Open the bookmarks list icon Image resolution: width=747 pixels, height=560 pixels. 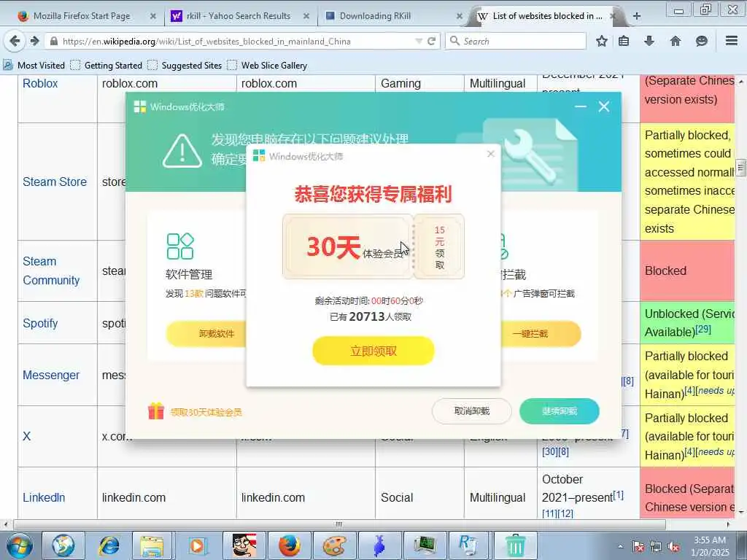(624, 41)
